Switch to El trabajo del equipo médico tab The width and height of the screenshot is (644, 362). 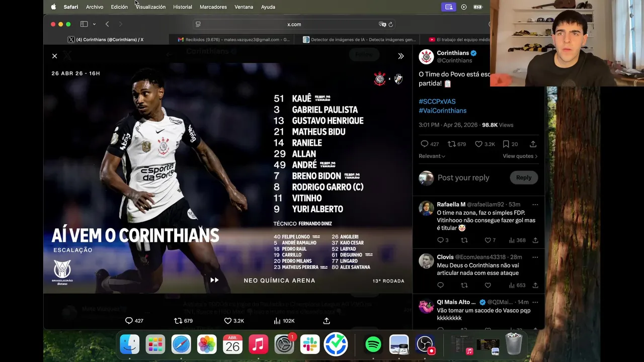click(459, 39)
